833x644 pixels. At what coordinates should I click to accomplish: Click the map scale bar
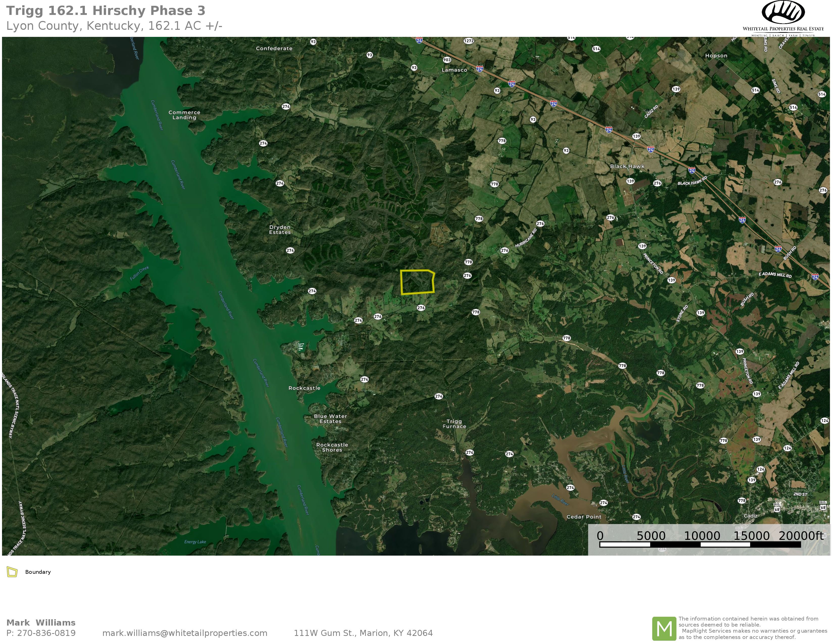point(700,544)
